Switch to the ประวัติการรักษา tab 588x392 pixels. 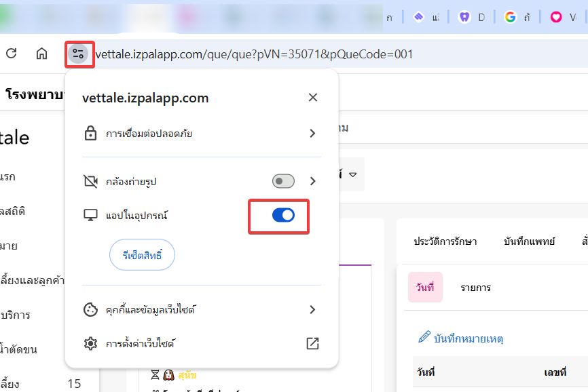click(445, 241)
